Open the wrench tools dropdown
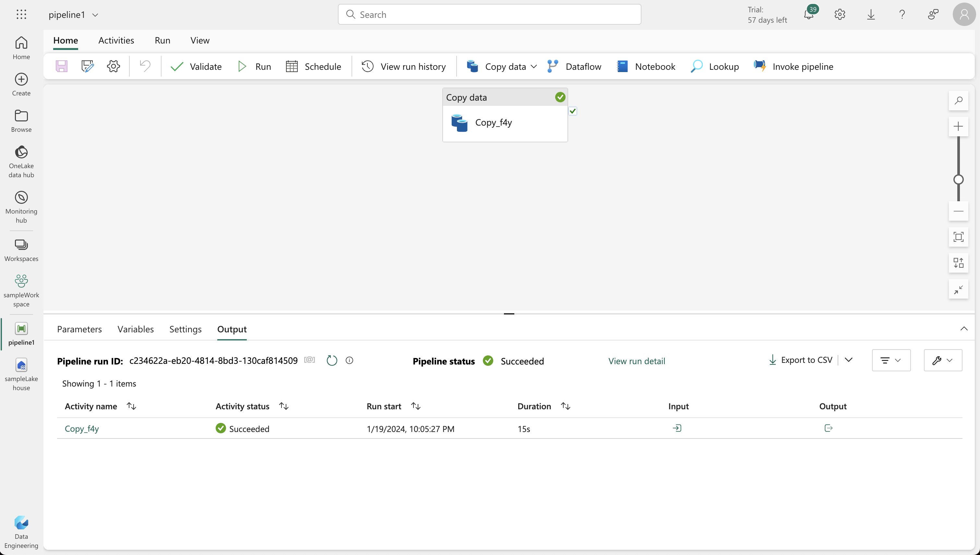This screenshot has height=555, width=980. (943, 360)
